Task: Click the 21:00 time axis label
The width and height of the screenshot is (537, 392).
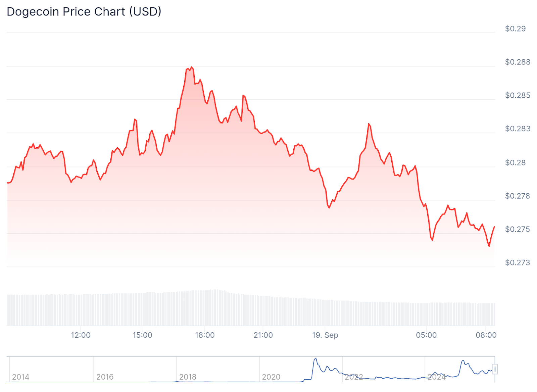Action: pos(263,335)
